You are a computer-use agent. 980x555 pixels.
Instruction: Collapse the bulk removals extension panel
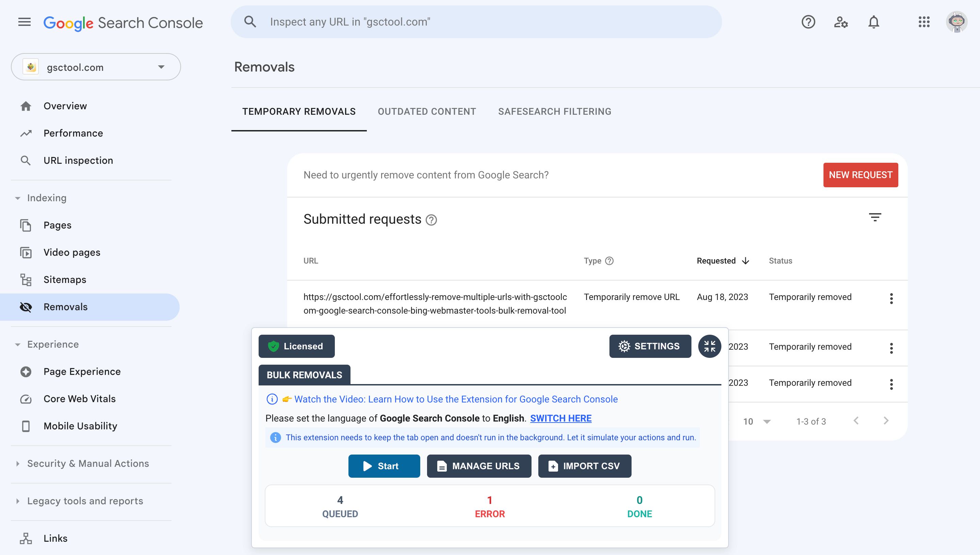pyautogui.click(x=709, y=346)
